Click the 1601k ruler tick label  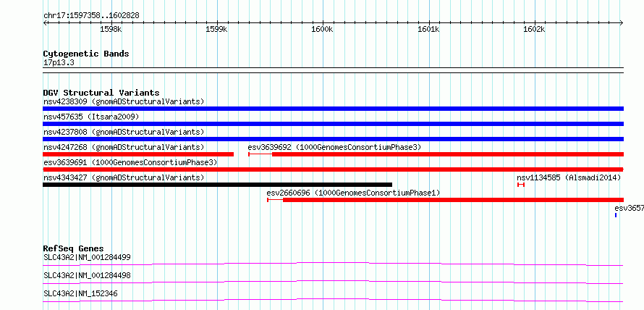[x=428, y=29]
